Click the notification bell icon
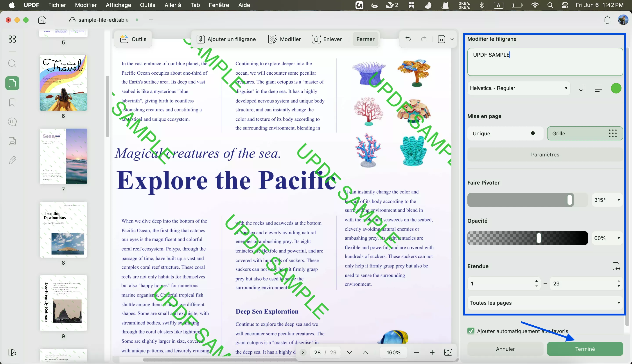632x364 pixels. click(607, 20)
